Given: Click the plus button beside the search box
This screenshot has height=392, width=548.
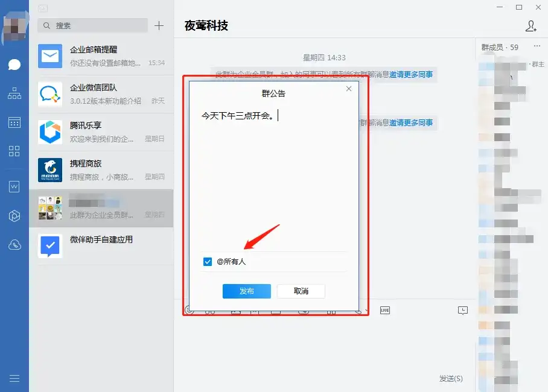Looking at the screenshot, I should 159,25.
